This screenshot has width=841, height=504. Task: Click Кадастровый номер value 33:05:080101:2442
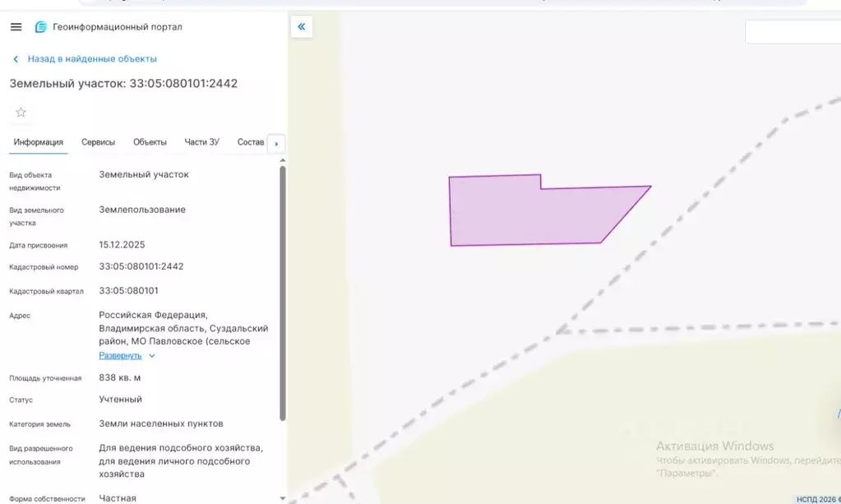tap(141, 266)
